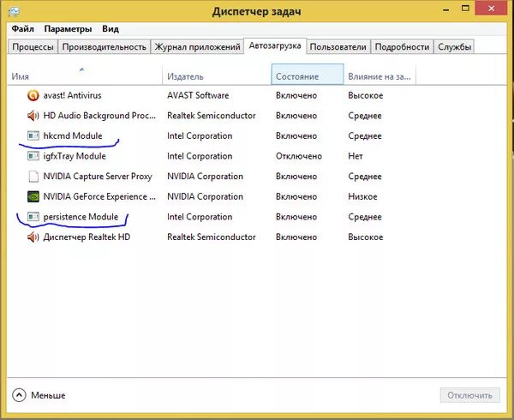Image resolution: width=514 pixels, height=420 pixels.
Task: Switch to the Журнал приложений tab
Action: [x=197, y=47]
